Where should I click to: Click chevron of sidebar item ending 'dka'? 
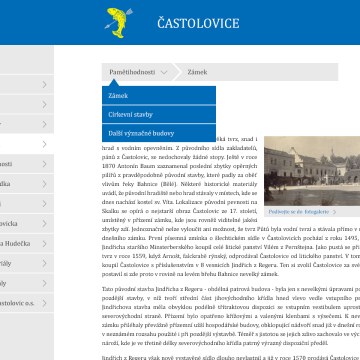pos(44,184)
